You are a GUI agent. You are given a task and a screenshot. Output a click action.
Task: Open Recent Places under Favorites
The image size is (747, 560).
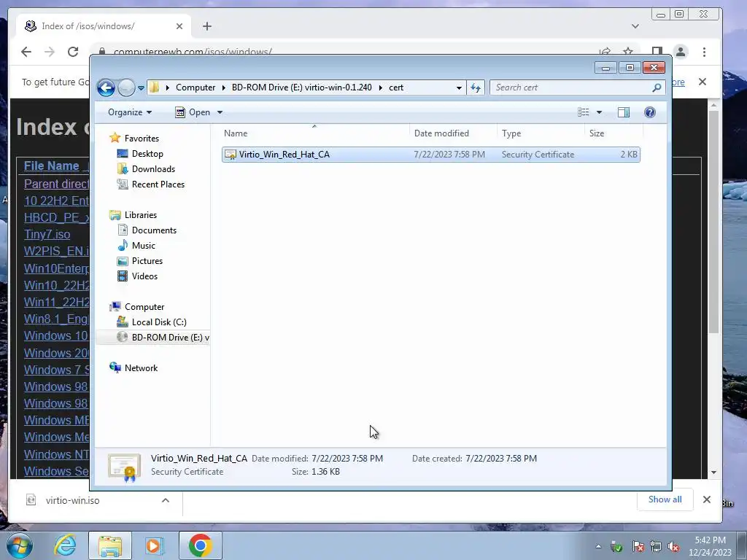click(x=158, y=184)
